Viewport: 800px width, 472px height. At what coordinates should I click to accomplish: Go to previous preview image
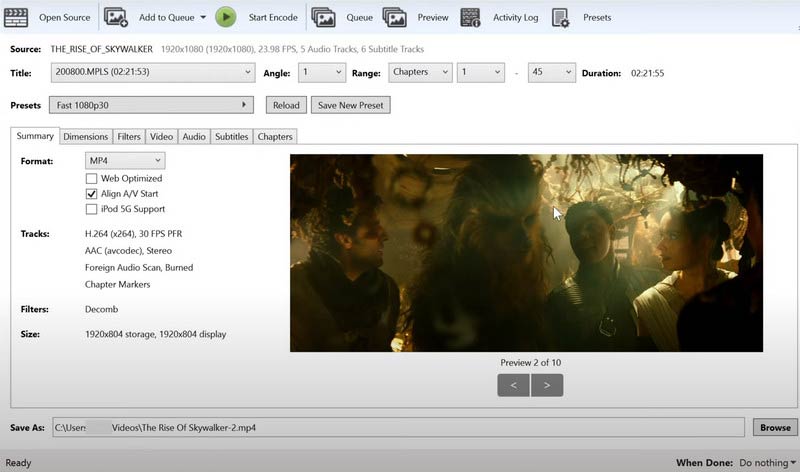click(514, 385)
